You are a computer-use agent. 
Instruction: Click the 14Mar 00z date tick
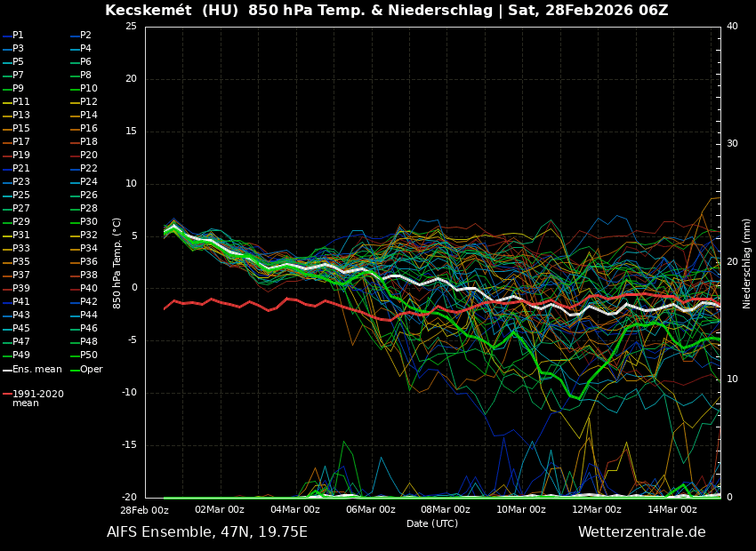pos(672,509)
